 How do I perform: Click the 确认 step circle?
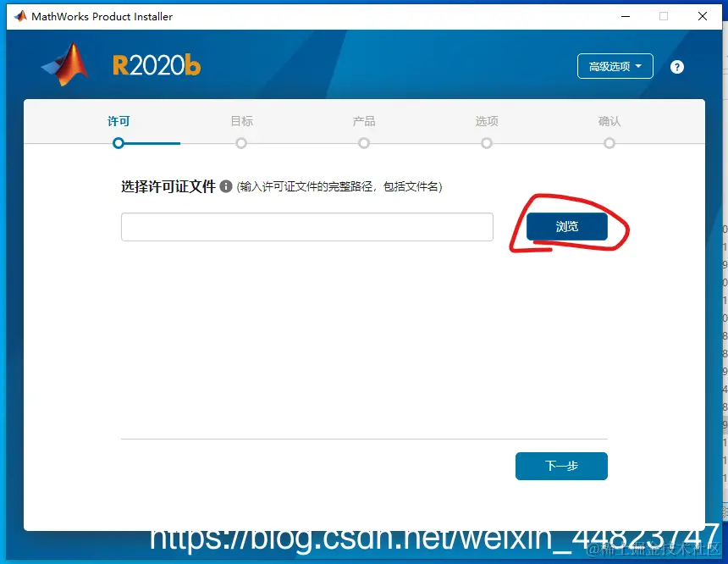pyautogui.click(x=609, y=144)
